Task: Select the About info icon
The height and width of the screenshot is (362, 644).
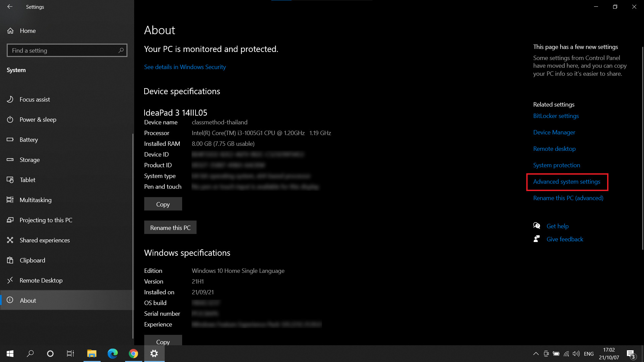Action: pyautogui.click(x=10, y=300)
